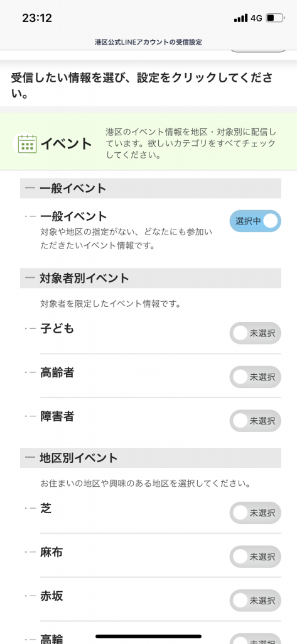The image size is (297, 644).
Task: Enable the 赤坂 district toggle
Action: click(x=255, y=601)
